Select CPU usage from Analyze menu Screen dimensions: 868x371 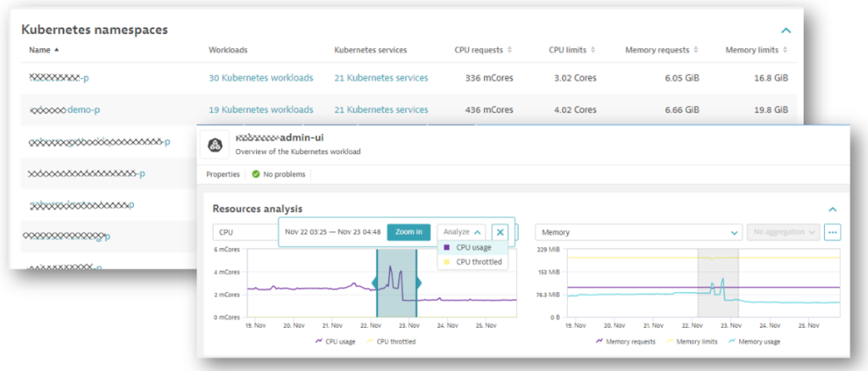(x=473, y=247)
